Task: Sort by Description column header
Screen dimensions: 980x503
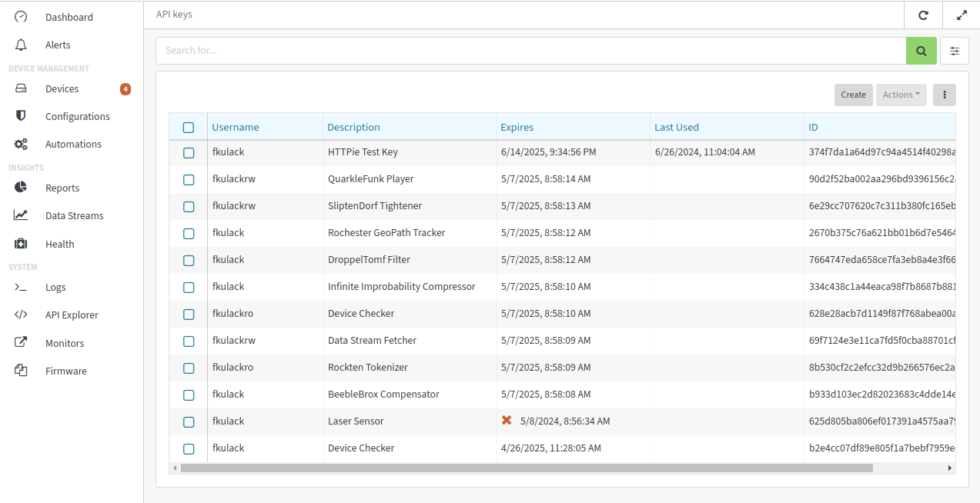Action: coord(354,127)
